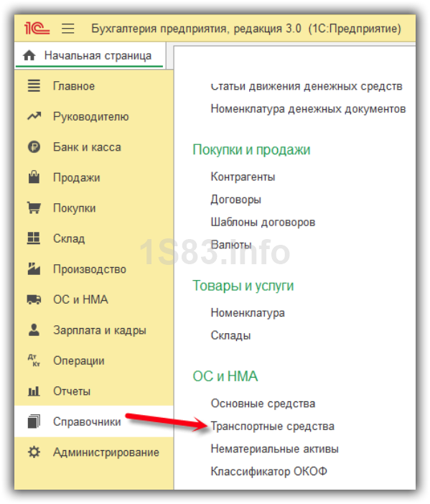Open the Продажи section
Image resolution: width=430 pixels, height=504 pixels.
[x=77, y=177]
